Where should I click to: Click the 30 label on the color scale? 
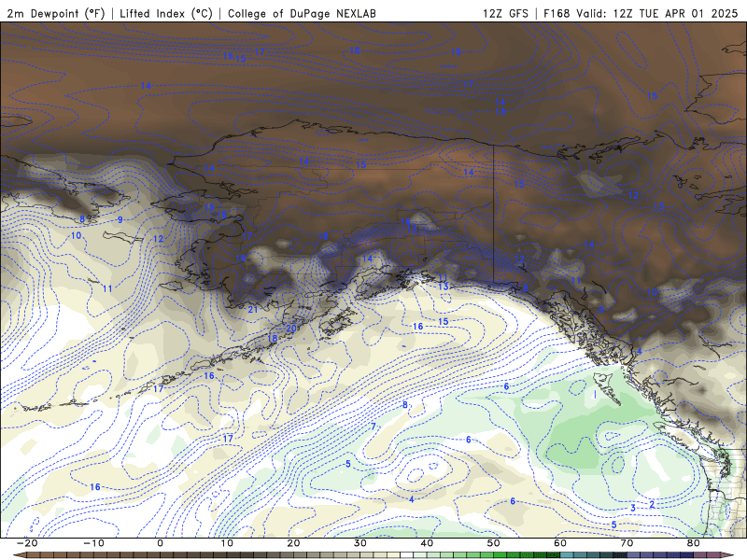[x=360, y=543]
